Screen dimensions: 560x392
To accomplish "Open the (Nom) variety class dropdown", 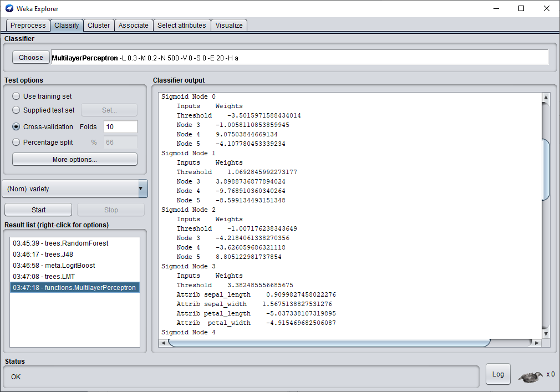I will [x=75, y=189].
